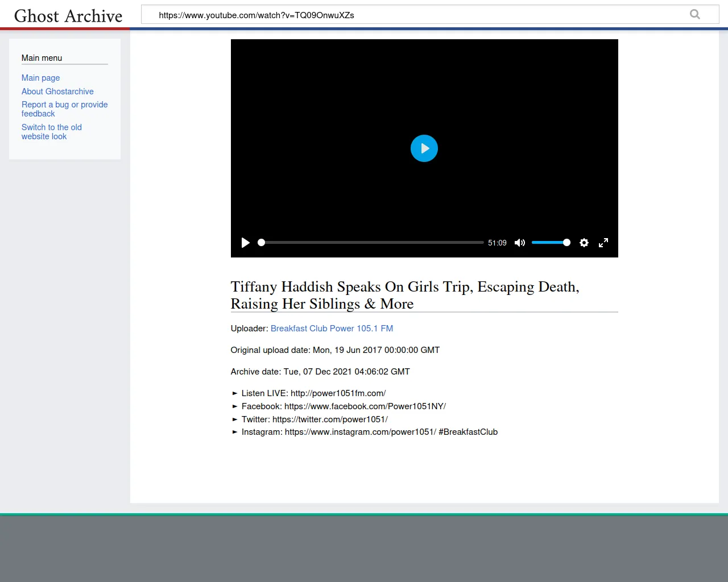Enter fullscreen mode with the expand icon
The image size is (728, 582).
coord(603,243)
